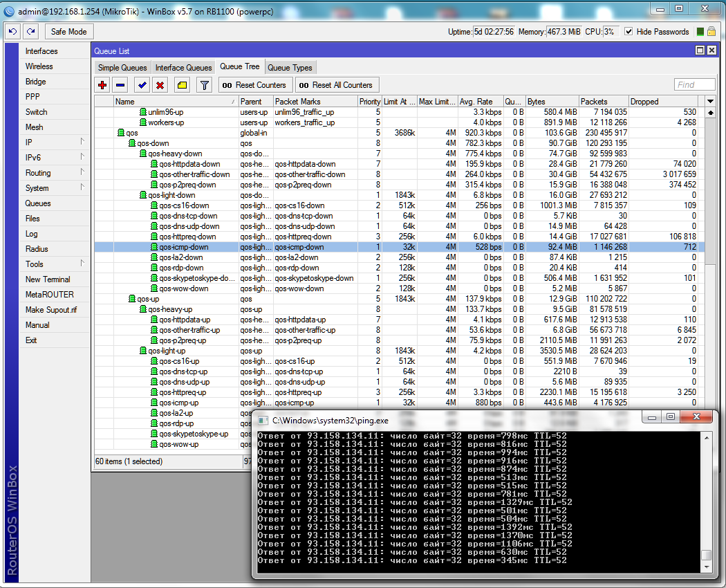Open the column list dropdown arrow

(711, 101)
